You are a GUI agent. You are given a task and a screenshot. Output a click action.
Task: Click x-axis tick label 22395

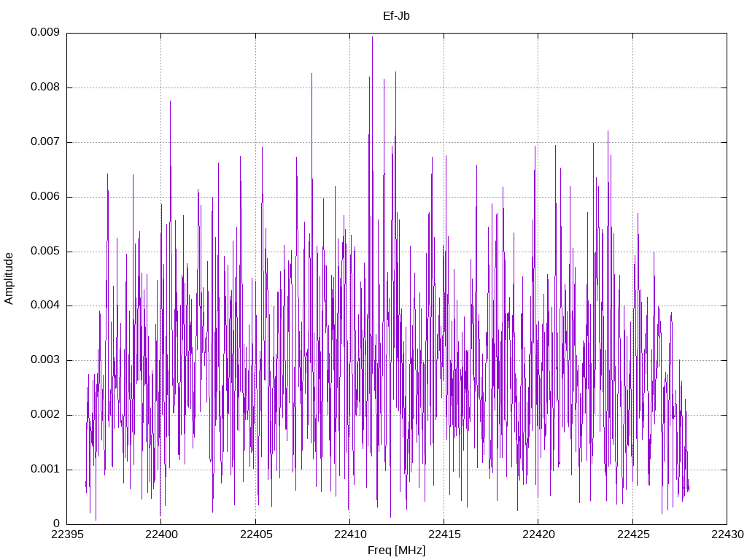click(66, 534)
